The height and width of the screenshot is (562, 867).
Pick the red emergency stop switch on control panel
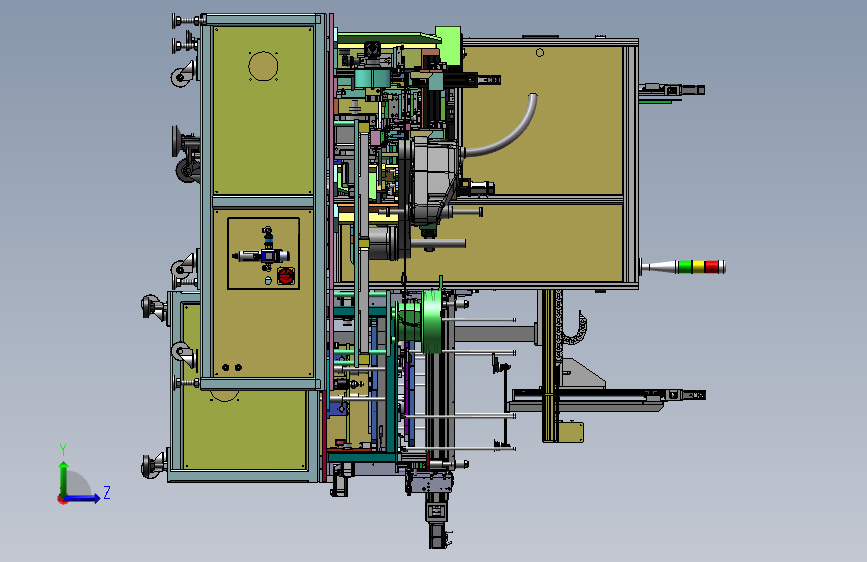286,275
